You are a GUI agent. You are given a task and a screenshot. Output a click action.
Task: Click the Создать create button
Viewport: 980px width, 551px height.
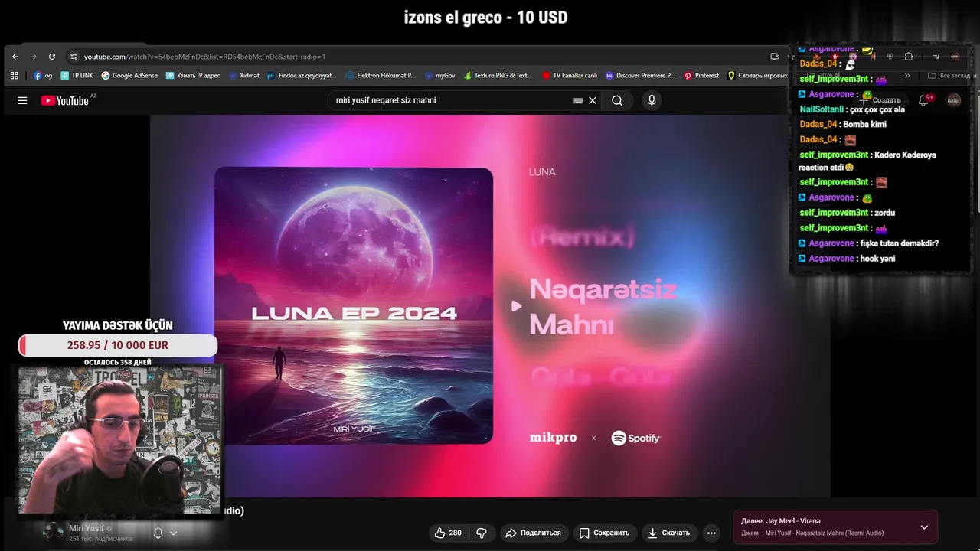[881, 100]
